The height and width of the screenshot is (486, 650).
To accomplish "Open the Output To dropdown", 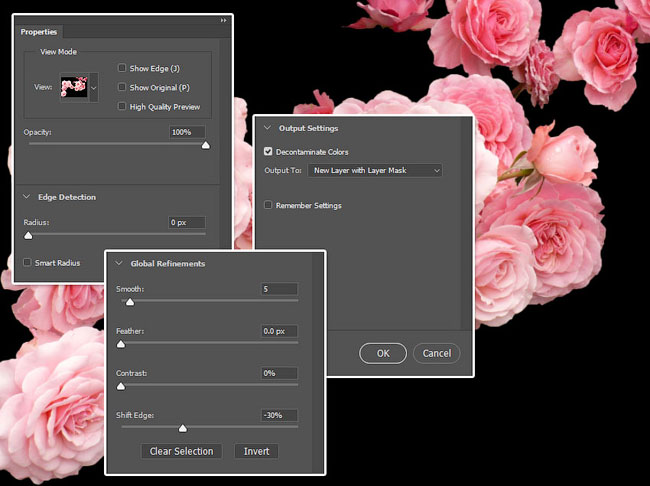I will click(375, 170).
